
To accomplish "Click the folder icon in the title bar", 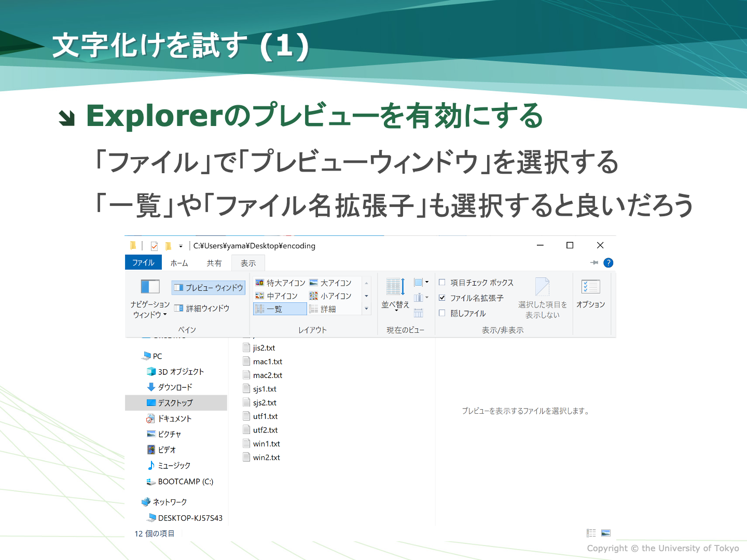I will click(133, 245).
